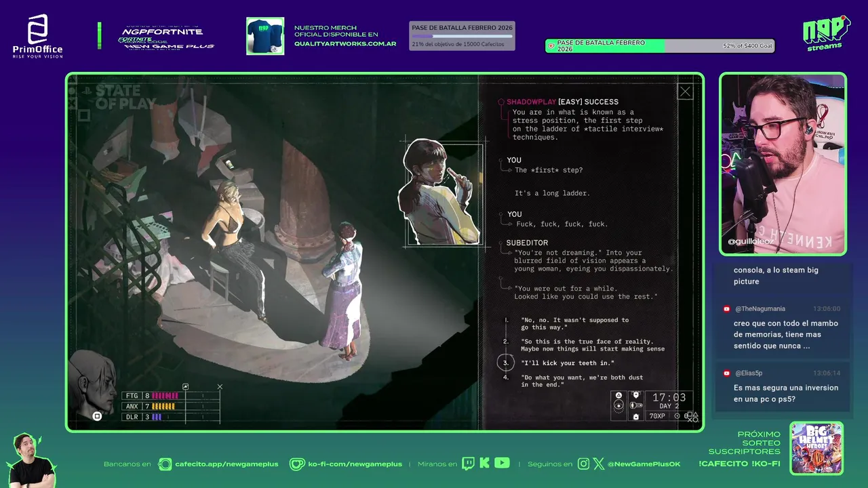Open the merch T-shirt thumbnail
868x488 pixels.
click(265, 36)
